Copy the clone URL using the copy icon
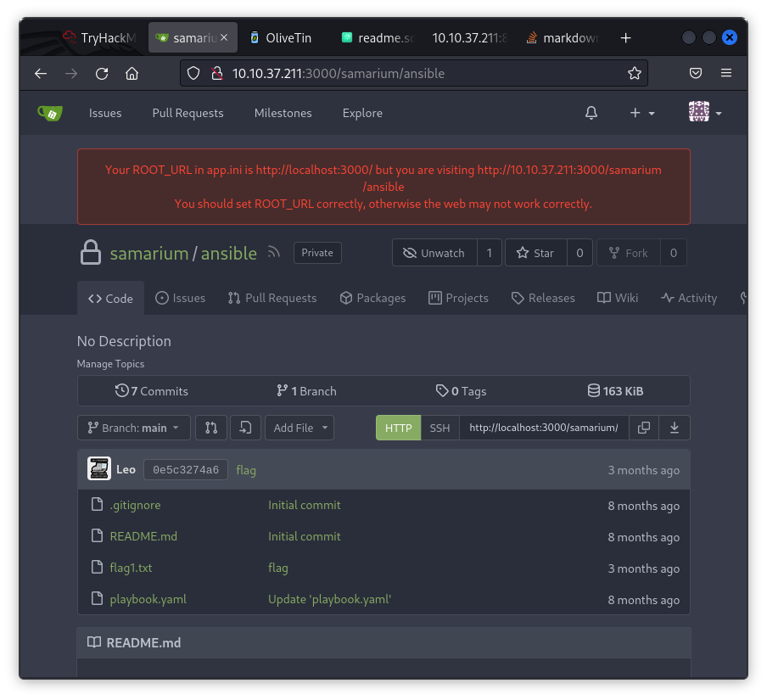The height and width of the screenshot is (700, 767). tap(644, 428)
